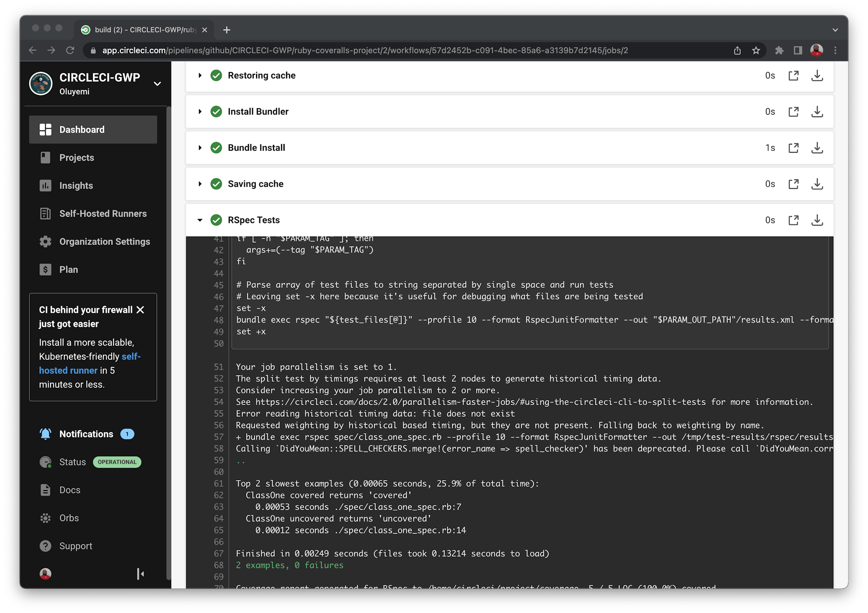Click the Insights sidebar icon

(x=45, y=186)
